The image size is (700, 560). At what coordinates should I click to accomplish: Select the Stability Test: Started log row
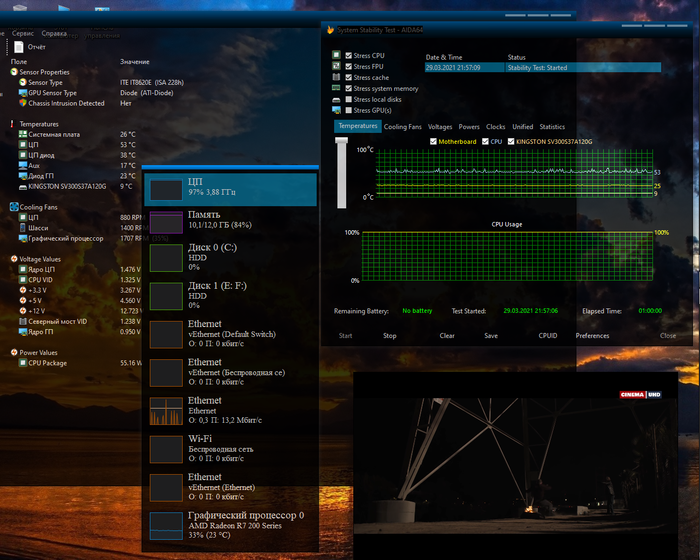(x=542, y=67)
